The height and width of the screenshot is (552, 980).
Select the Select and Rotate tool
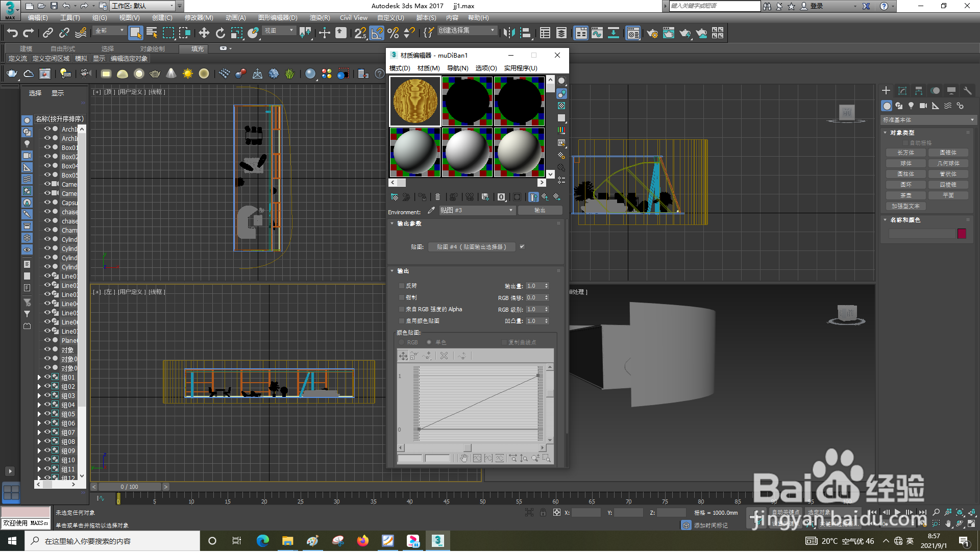(x=220, y=33)
